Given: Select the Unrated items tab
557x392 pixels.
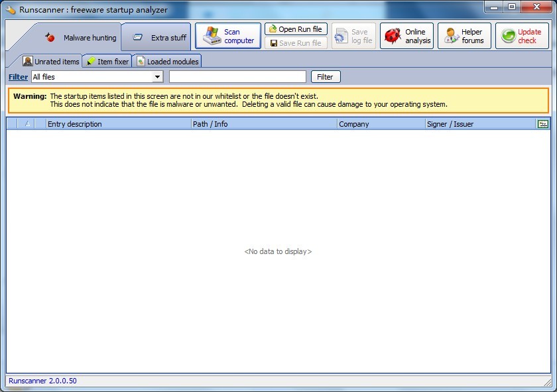Looking at the screenshot, I should click(51, 62).
